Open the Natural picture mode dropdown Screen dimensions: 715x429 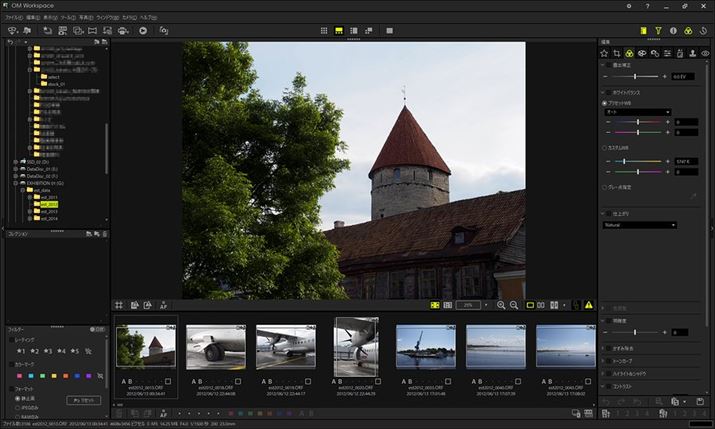(x=638, y=225)
